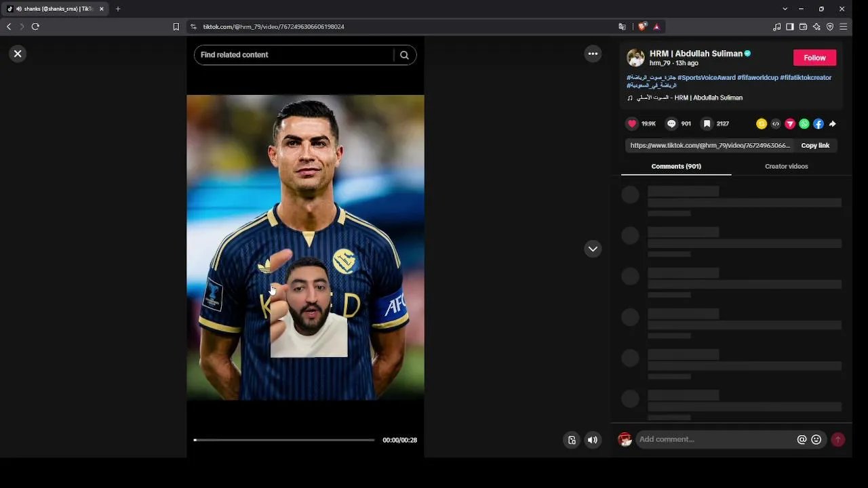Mute the video with the speaker icon
This screenshot has width=868, height=488.
[x=593, y=440]
